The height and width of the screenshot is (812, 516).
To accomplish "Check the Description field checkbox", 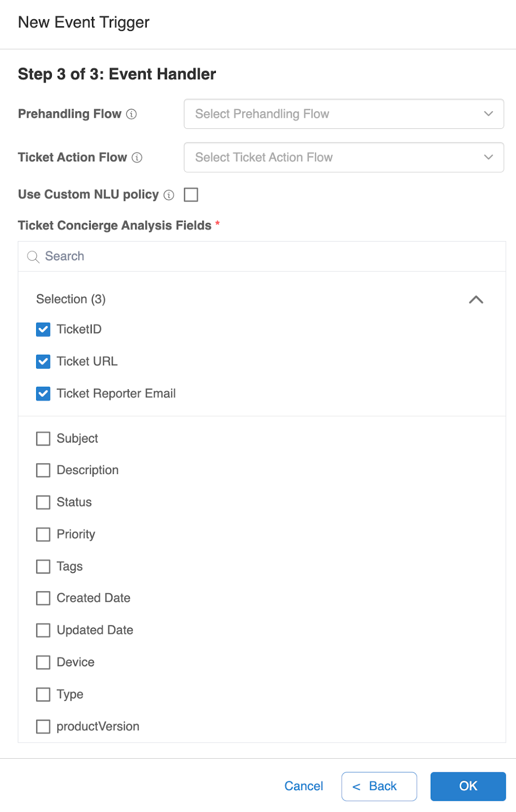I will click(43, 470).
